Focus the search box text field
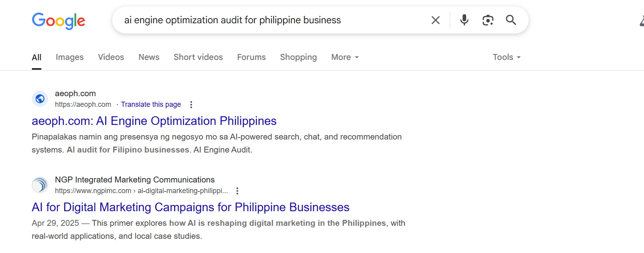 coord(272,20)
